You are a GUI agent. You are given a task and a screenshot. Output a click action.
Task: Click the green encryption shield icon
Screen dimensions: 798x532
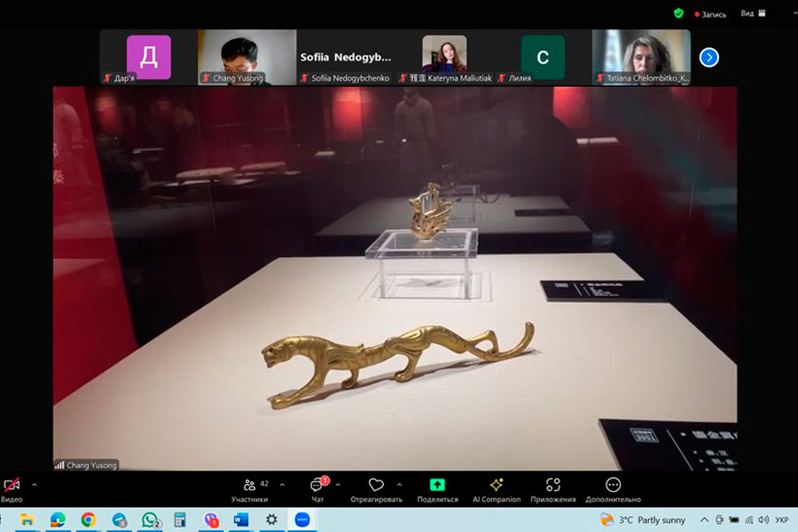click(678, 13)
